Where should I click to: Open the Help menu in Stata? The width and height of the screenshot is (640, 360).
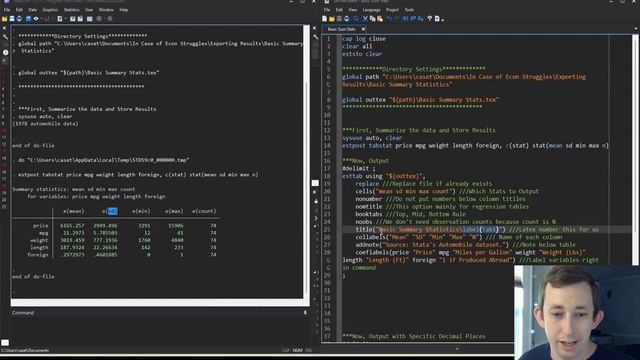point(124,10)
